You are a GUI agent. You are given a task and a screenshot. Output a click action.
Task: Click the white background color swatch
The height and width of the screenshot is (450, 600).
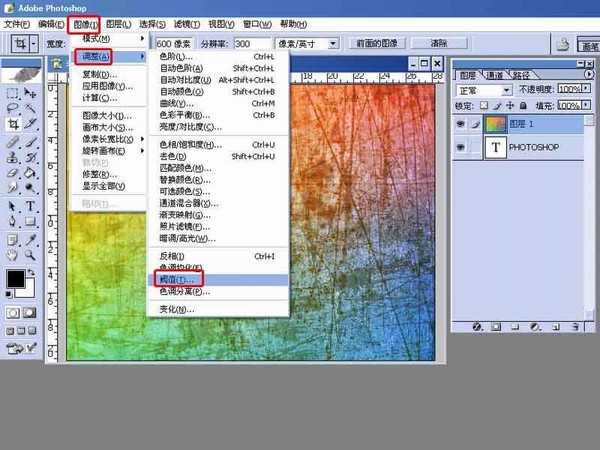coord(29,291)
